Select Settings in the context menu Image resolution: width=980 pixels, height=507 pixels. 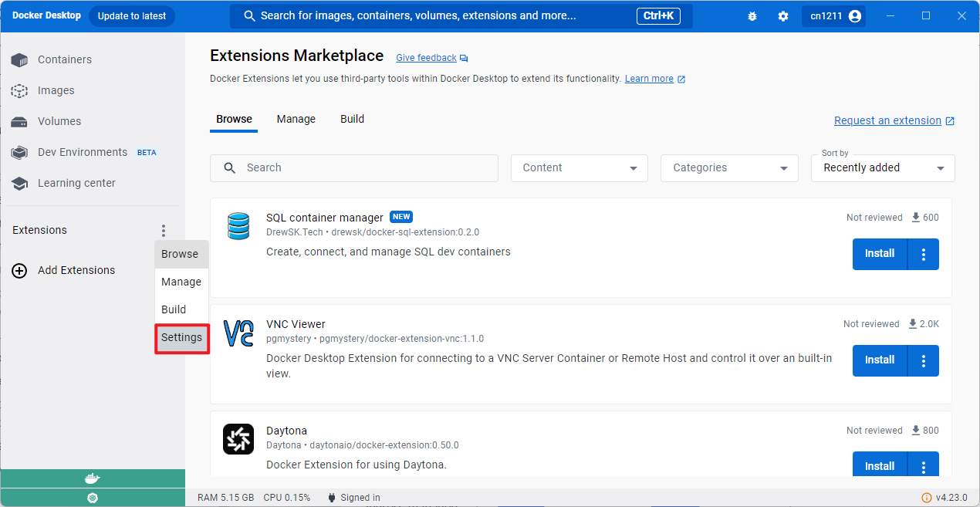click(181, 337)
